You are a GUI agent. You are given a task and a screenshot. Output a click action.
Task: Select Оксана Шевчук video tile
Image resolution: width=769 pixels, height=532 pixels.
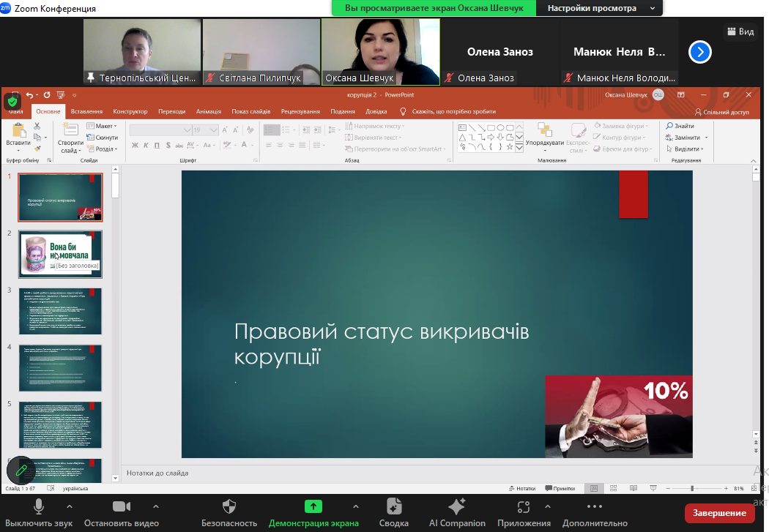pos(381,52)
